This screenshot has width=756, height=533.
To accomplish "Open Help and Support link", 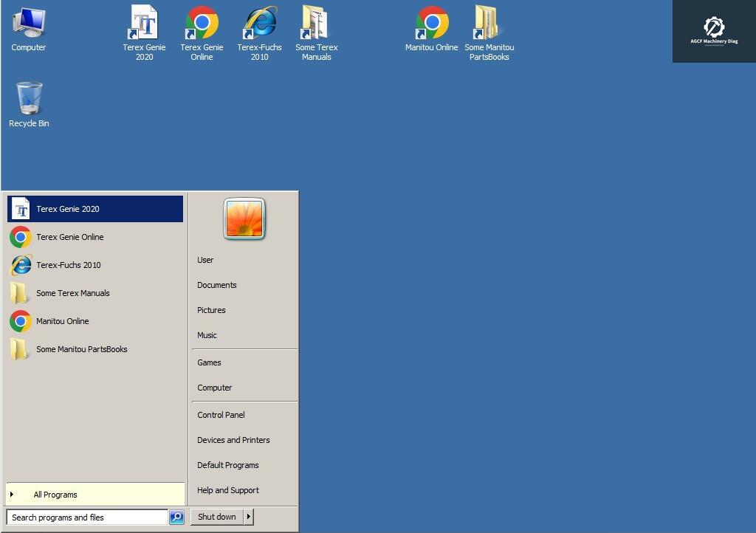I will pos(227,490).
